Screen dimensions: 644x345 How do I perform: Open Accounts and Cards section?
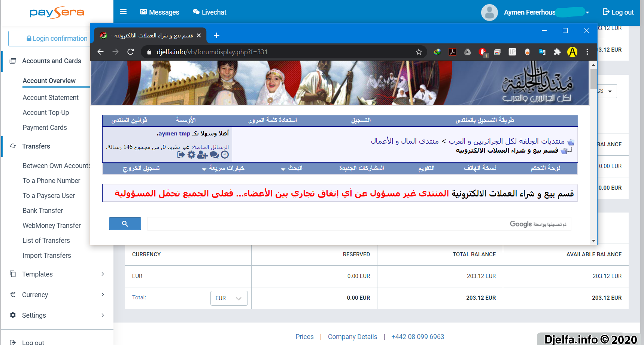(x=51, y=61)
